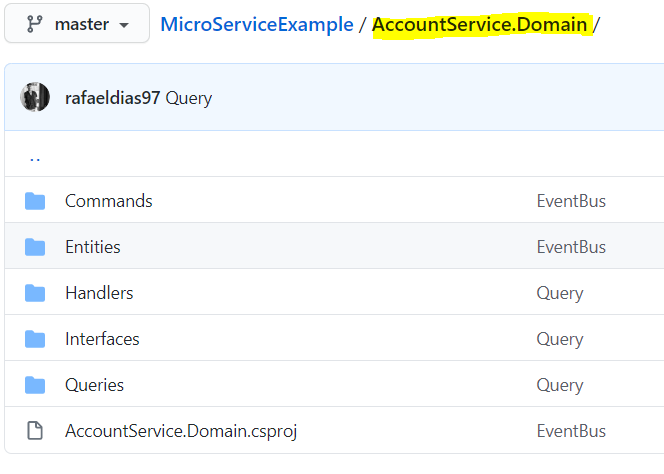Open the master branch dropdown

click(x=77, y=24)
